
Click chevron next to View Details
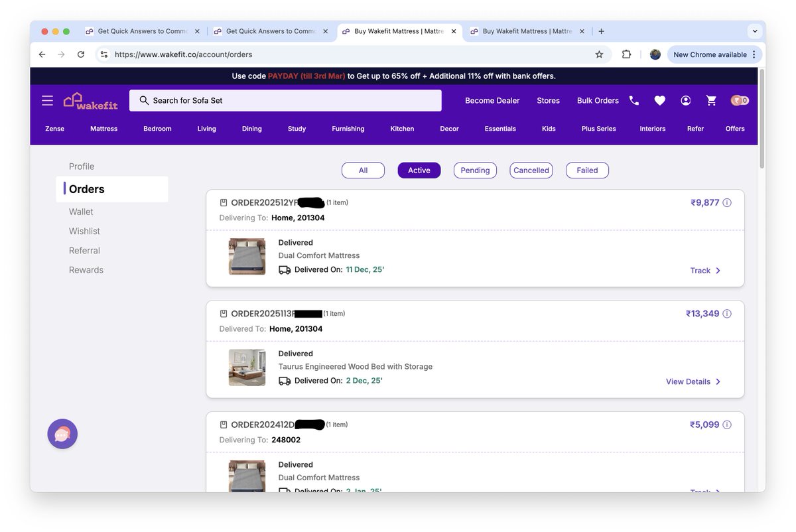718,381
